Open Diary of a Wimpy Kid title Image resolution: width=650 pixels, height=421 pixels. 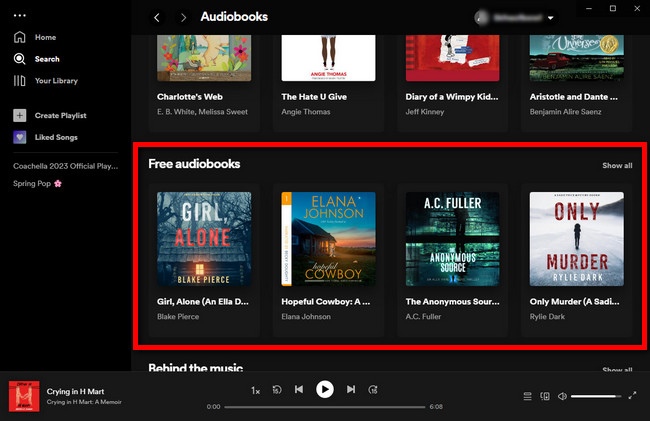click(452, 97)
